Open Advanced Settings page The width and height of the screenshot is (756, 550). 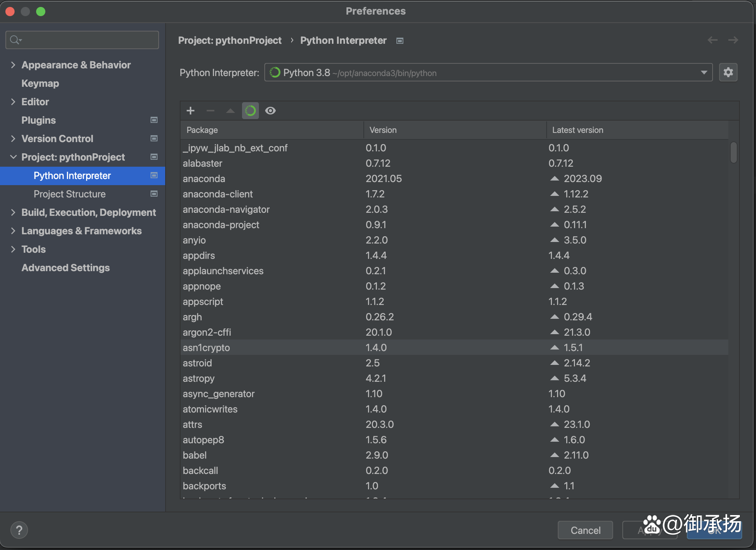pyautogui.click(x=66, y=268)
